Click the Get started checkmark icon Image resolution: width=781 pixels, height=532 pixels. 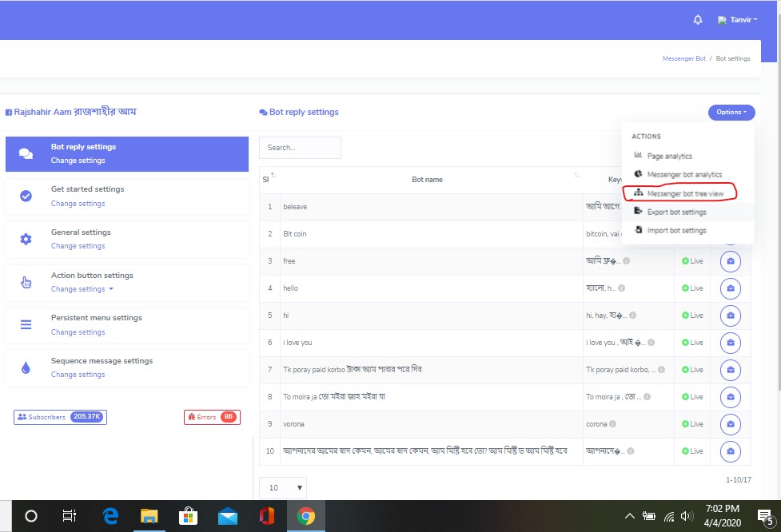click(x=26, y=196)
